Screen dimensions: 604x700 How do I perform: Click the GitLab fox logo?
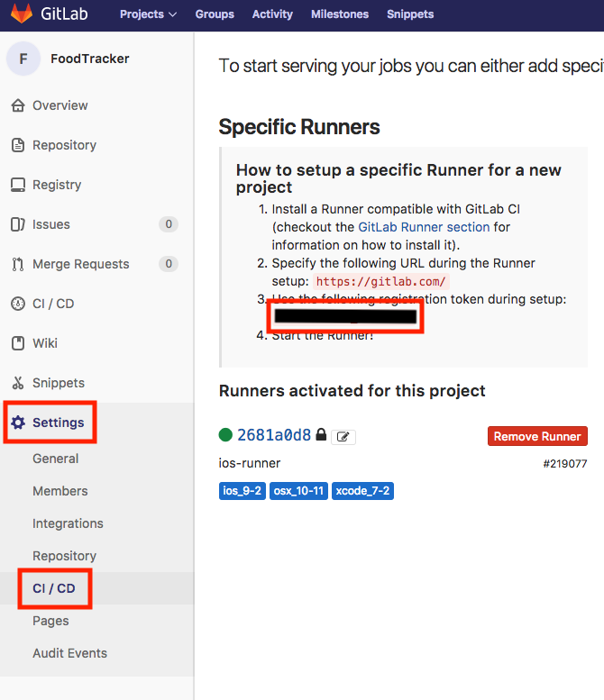[x=22, y=13]
